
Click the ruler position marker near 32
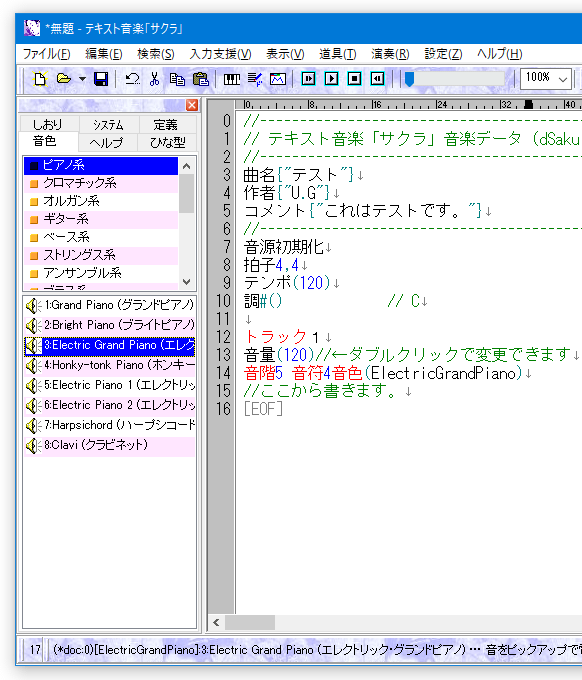(528, 105)
